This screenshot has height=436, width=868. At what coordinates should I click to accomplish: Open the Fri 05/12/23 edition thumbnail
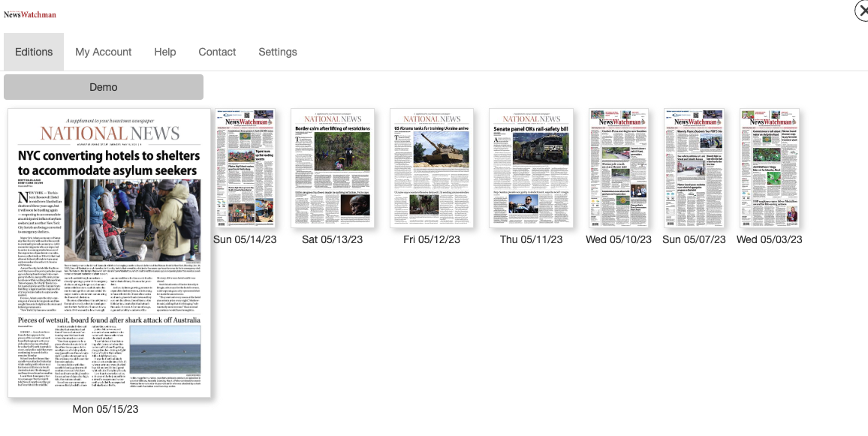click(432, 168)
